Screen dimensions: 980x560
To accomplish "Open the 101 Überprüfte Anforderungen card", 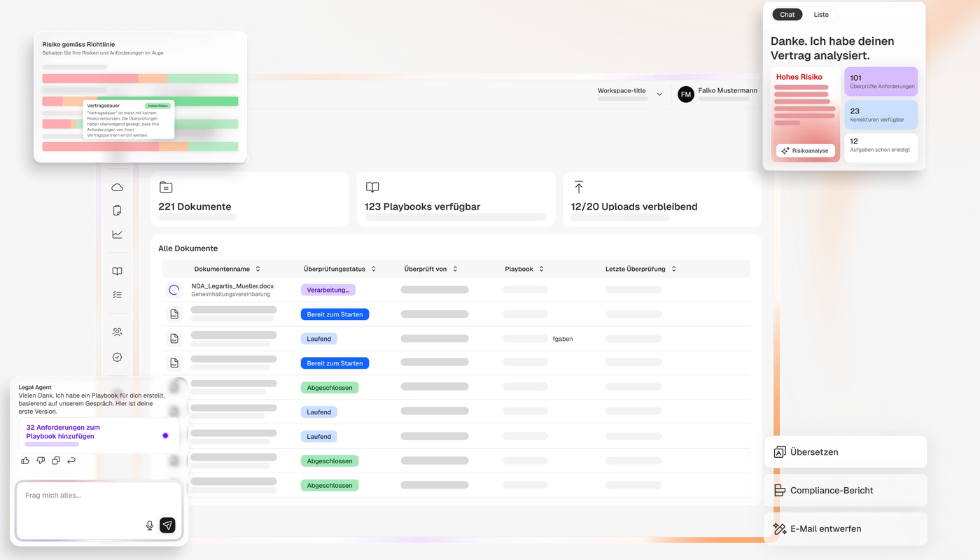I will 881,82.
